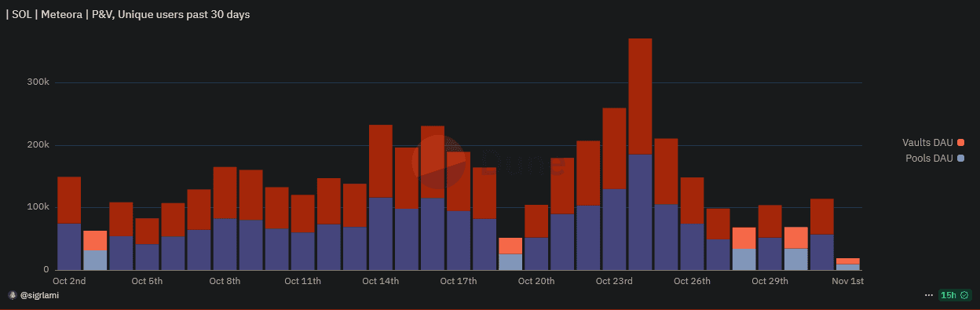980x310 pixels.
Task: Select the Oct 14th Pools DAU bar segment
Action: coord(381,234)
